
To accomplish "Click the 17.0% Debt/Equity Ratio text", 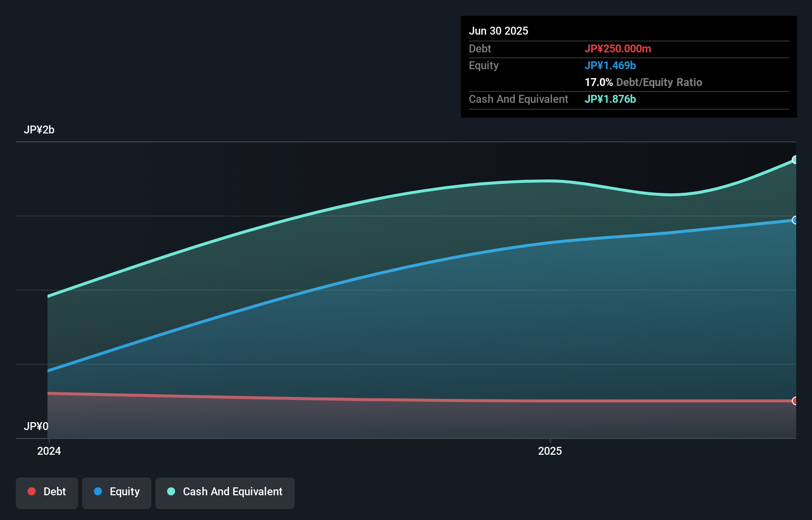I will click(x=643, y=82).
